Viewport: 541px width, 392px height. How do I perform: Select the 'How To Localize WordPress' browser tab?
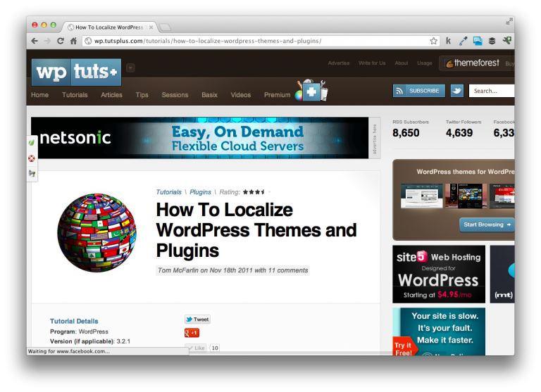click(x=108, y=27)
